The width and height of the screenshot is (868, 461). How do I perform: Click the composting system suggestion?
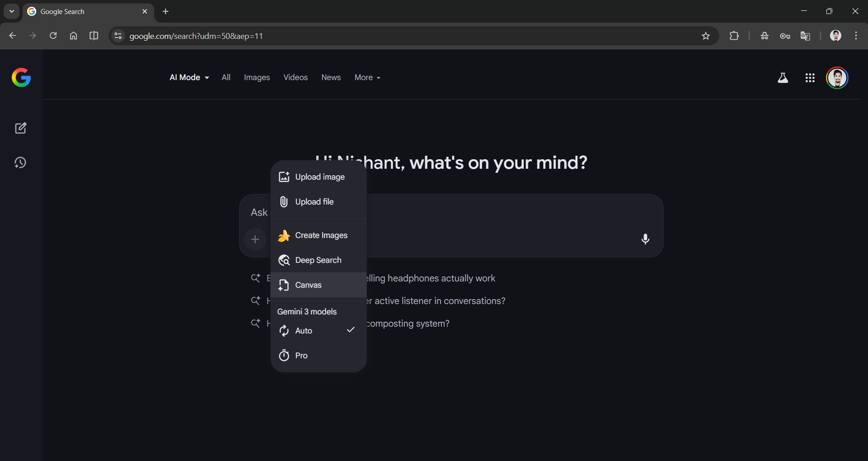coord(406,323)
